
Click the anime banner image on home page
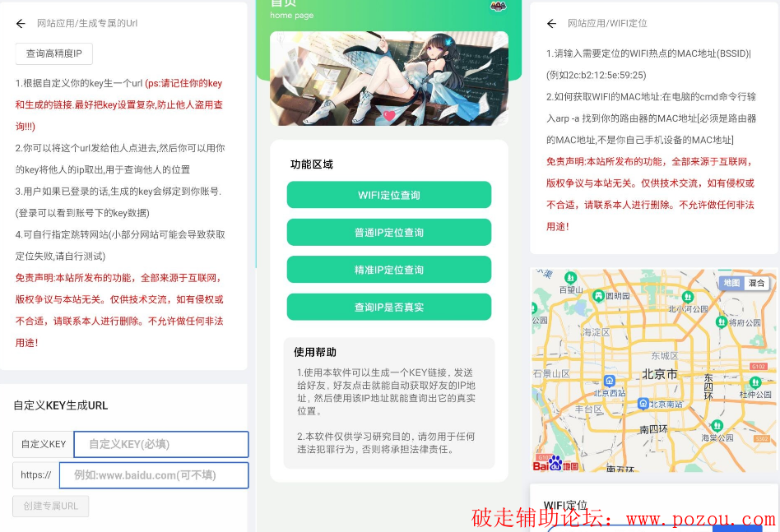(388, 78)
